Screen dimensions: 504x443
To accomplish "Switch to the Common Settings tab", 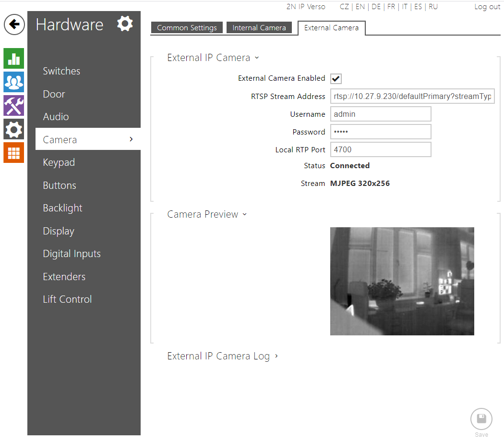I will tap(187, 28).
